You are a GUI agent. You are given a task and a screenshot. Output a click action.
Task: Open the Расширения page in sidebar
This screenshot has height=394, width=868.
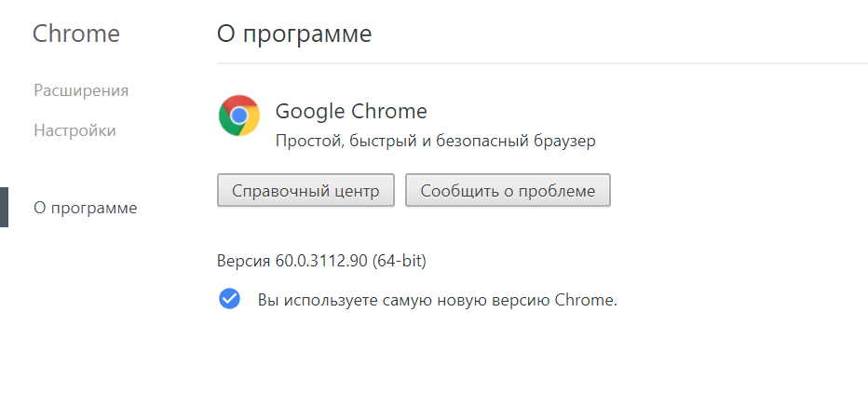[81, 90]
